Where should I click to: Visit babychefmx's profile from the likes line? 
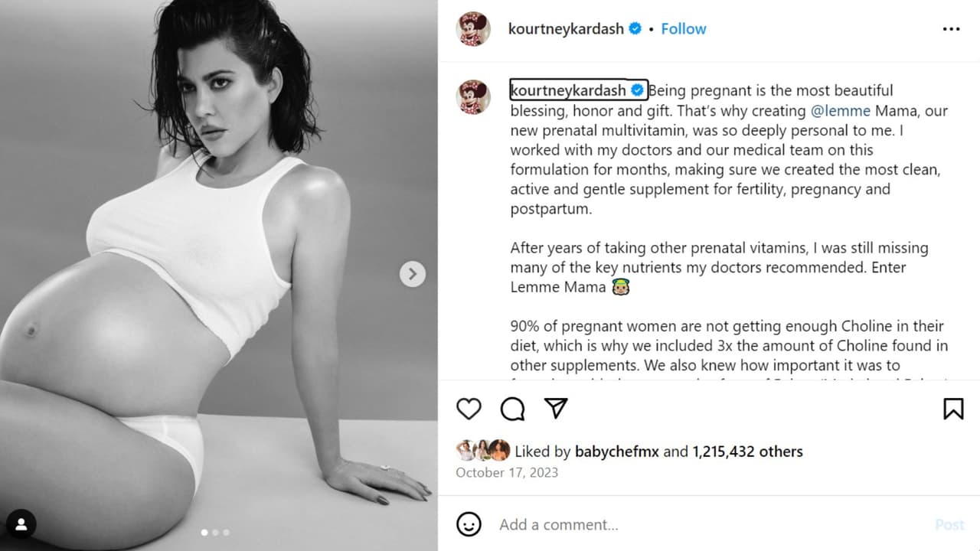(616, 452)
